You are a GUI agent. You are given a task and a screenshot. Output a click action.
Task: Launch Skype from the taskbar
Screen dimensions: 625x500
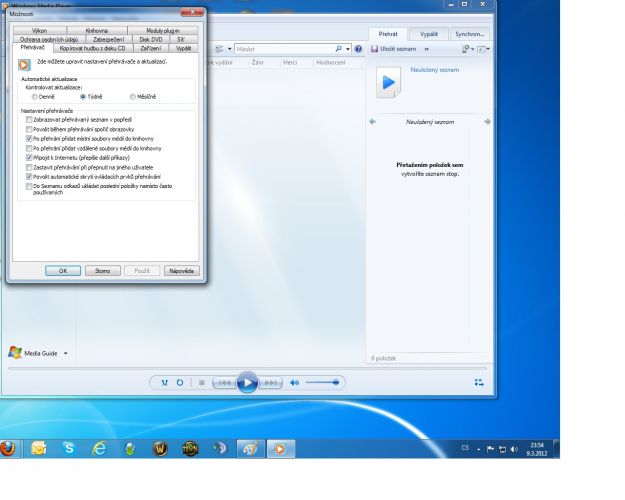point(69,449)
